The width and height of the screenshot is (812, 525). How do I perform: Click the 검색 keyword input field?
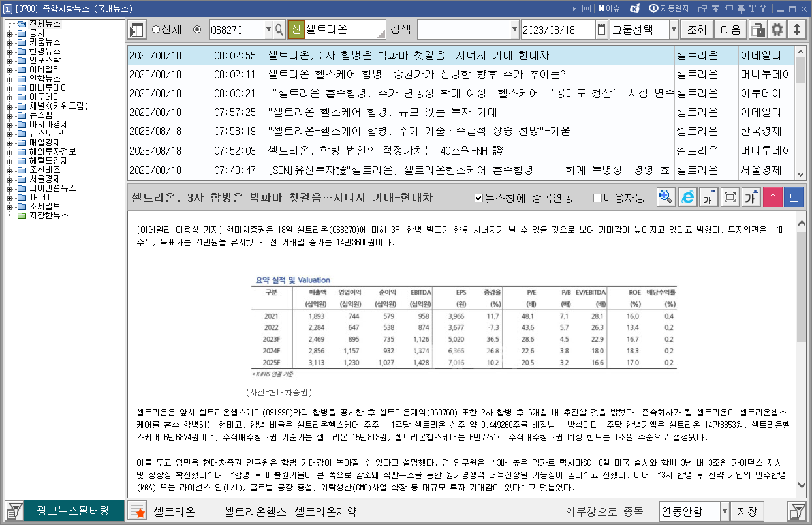[x=463, y=30]
